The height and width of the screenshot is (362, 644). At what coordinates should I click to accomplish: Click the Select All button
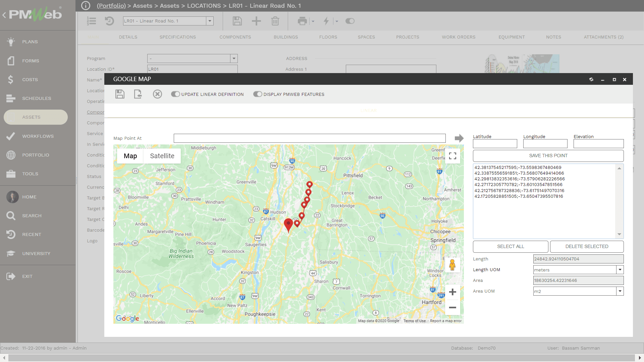[511, 247]
